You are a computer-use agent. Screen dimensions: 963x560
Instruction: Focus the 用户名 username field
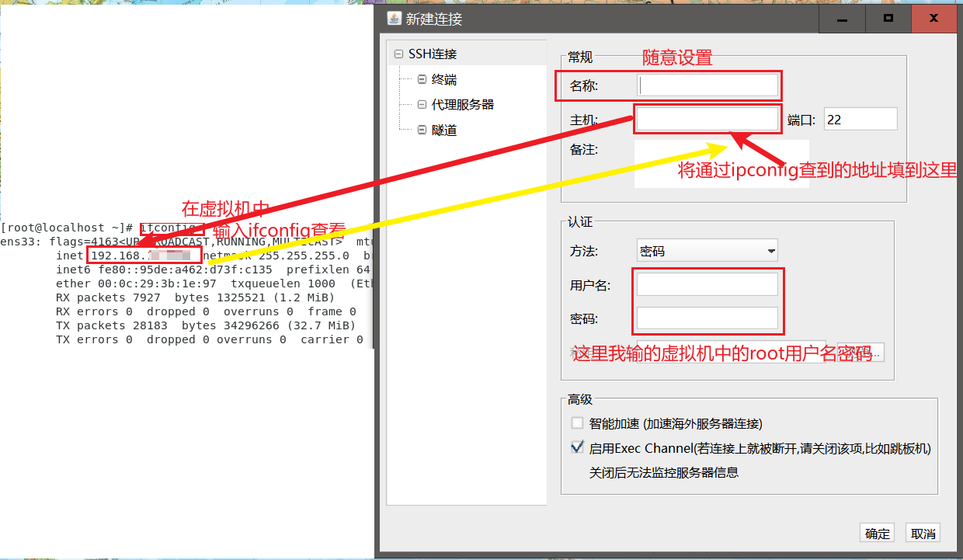click(x=707, y=284)
